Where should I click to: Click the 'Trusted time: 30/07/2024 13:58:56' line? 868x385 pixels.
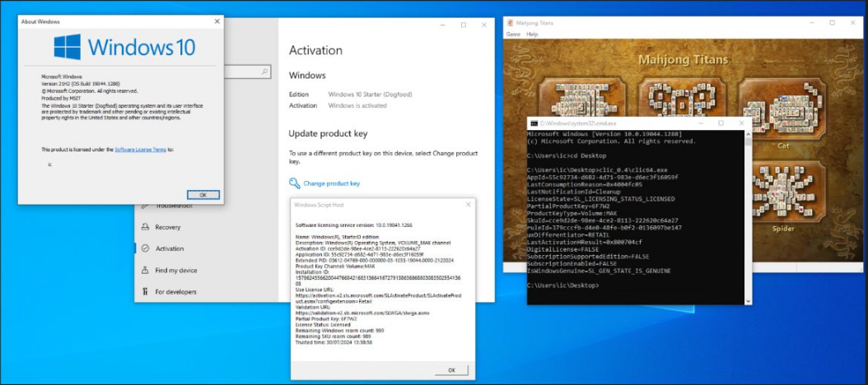[334, 342]
